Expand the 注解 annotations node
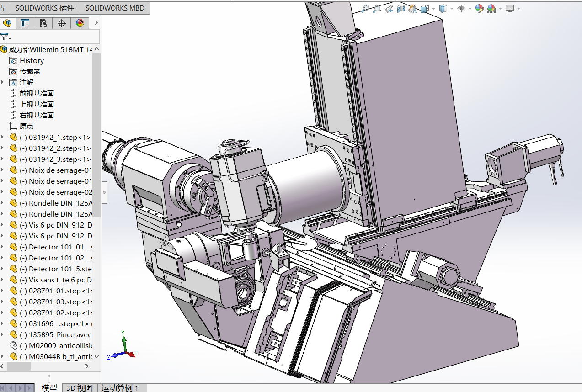The image size is (582, 392). (x=3, y=82)
